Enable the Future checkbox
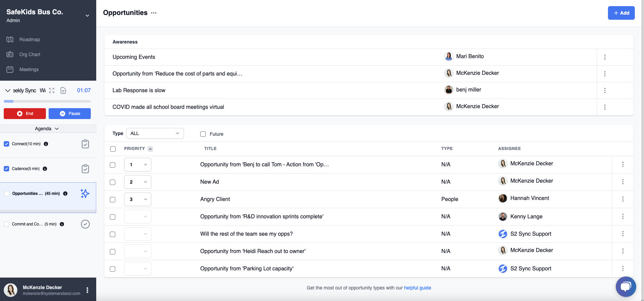The image size is (644, 301). 203,134
